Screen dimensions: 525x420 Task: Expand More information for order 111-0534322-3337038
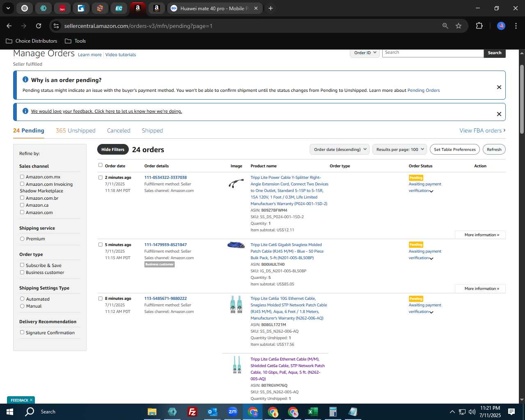[480, 235]
